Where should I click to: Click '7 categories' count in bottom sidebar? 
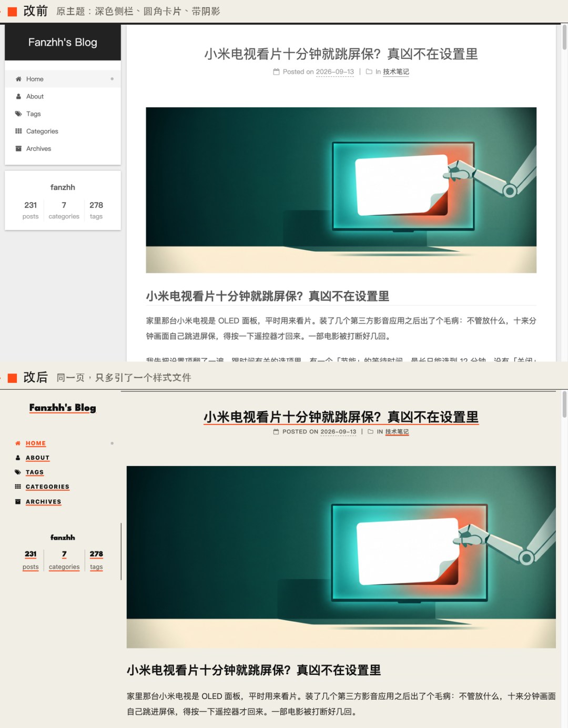click(64, 560)
